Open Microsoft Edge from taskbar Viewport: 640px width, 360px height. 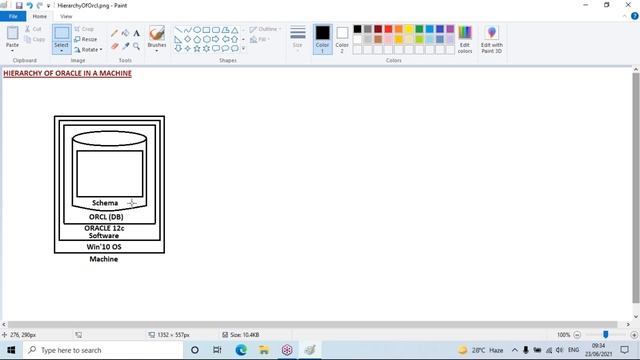click(241, 350)
